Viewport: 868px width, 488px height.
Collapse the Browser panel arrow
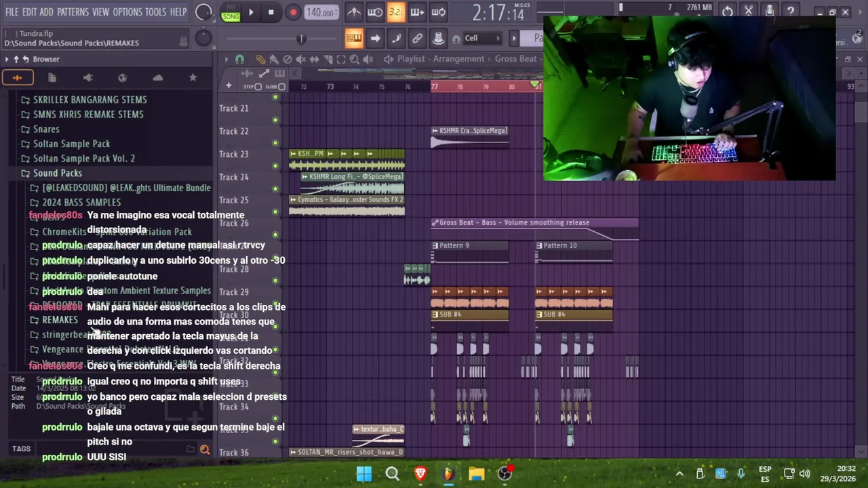pos(7,59)
